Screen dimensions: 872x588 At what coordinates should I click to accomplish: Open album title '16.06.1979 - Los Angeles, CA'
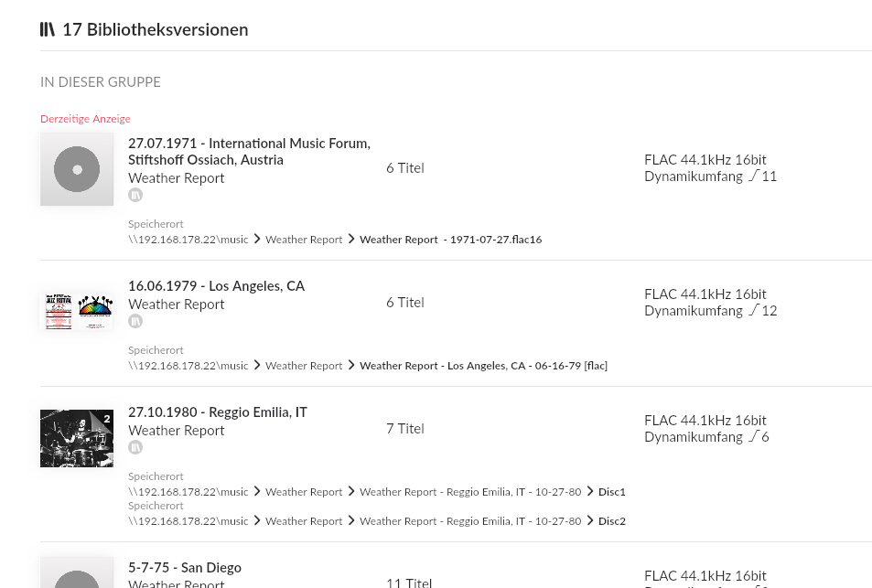pos(216,286)
